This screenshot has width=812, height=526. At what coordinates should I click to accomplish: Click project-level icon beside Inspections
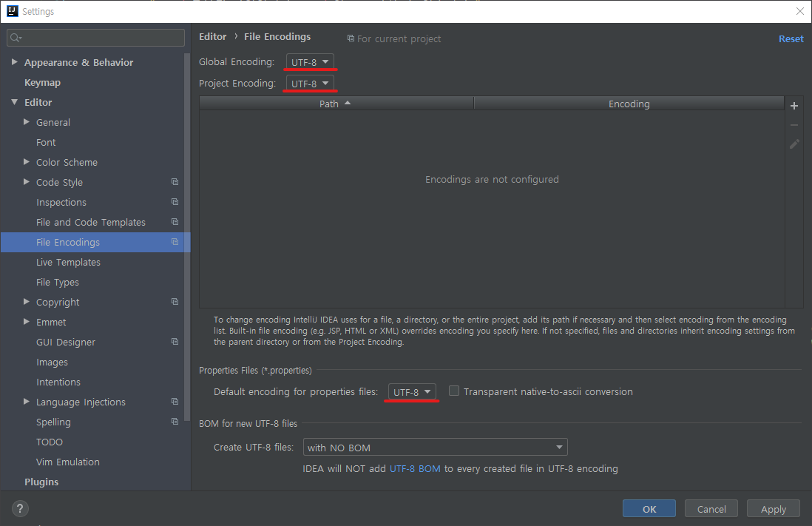pyautogui.click(x=175, y=201)
